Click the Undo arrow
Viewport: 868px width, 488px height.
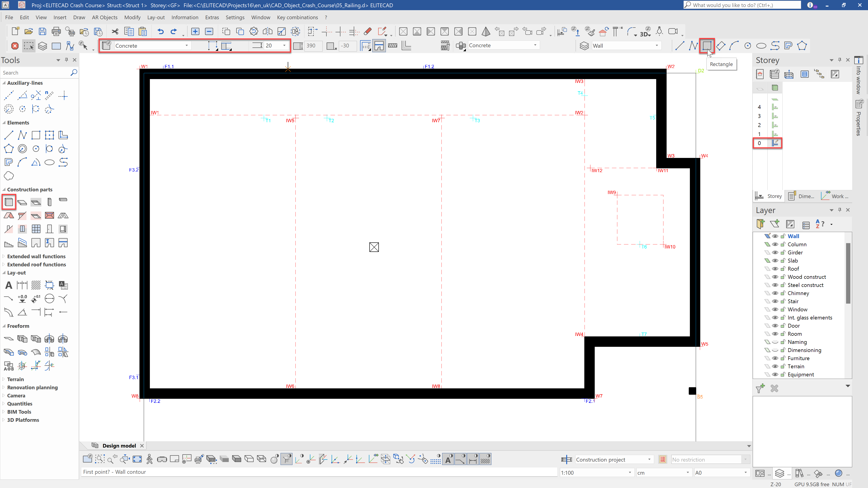[x=160, y=32]
